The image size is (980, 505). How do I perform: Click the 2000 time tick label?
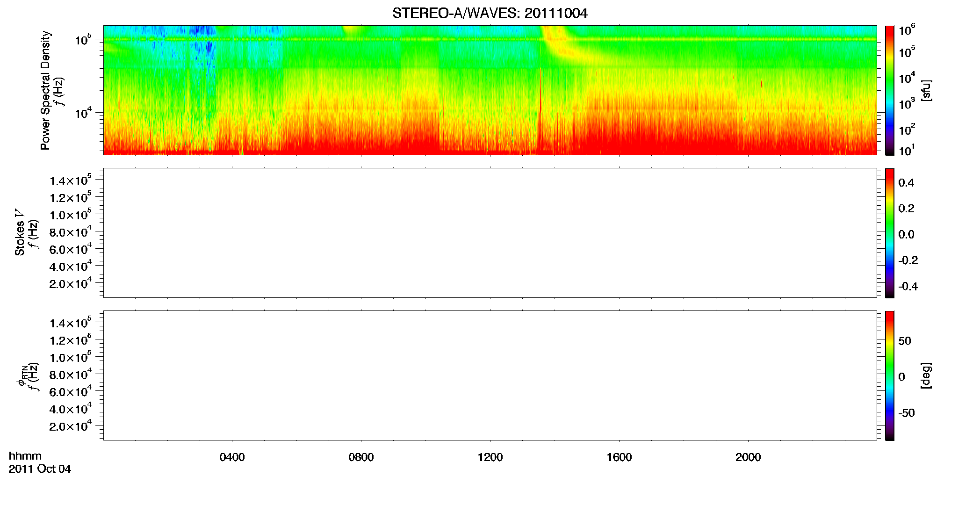(x=748, y=457)
